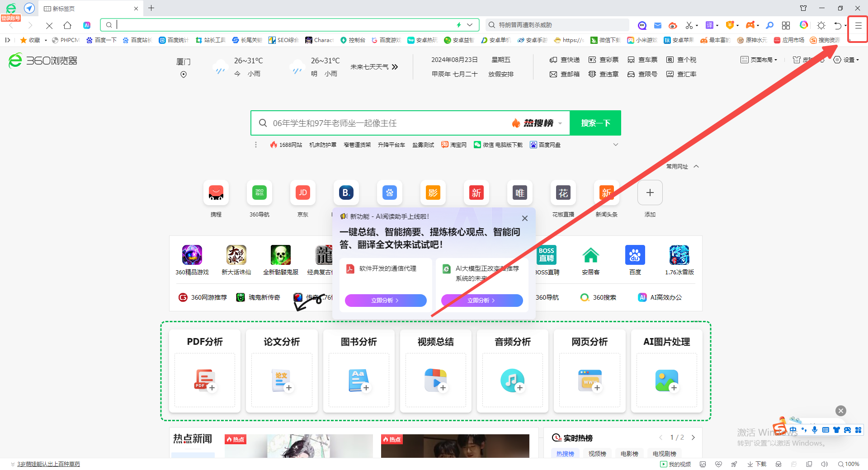Image resolution: width=868 pixels, height=470 pixels.
Task: Toggle the incognito glasses icon in status bar
Action: 778,464
